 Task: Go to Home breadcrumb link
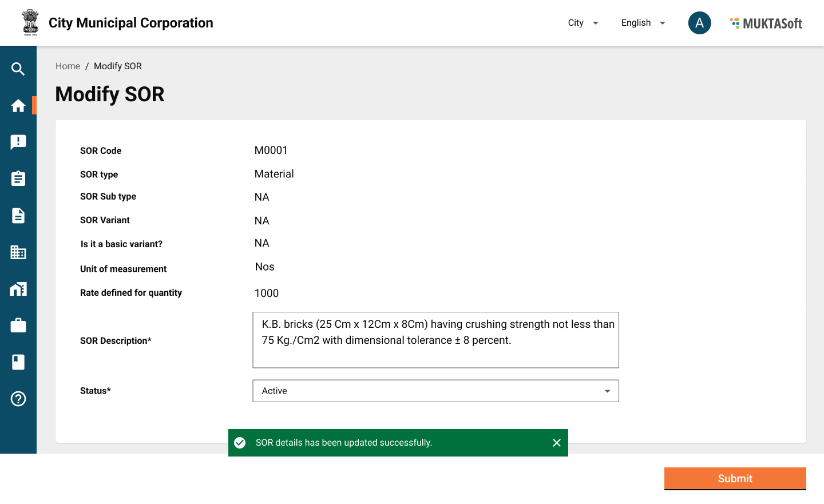(68, 66)
